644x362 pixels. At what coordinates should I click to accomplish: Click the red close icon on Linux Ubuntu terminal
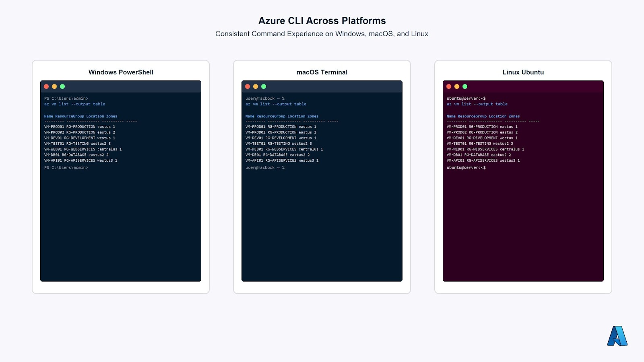tap(448, 86)
